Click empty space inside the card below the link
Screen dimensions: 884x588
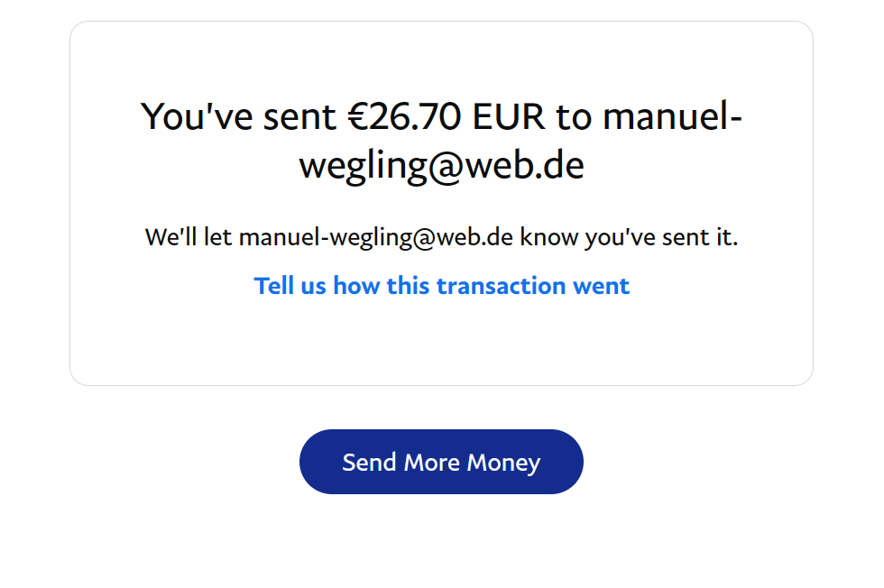[x=441, y=347]
